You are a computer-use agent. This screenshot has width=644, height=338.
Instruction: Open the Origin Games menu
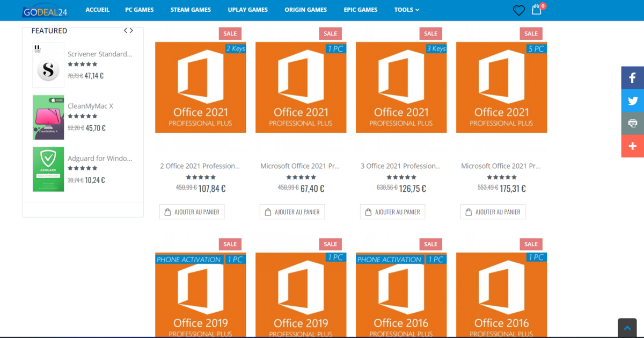point(305,10)
